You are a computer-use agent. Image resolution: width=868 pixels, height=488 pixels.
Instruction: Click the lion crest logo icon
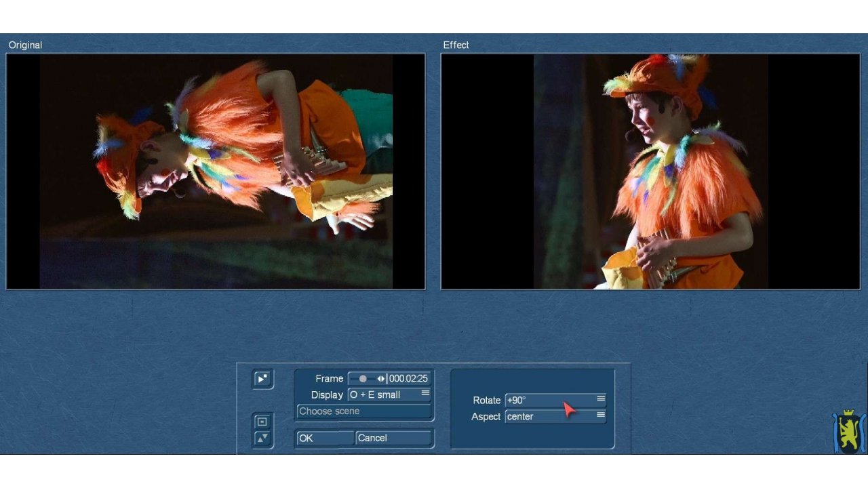pos(849,431)
